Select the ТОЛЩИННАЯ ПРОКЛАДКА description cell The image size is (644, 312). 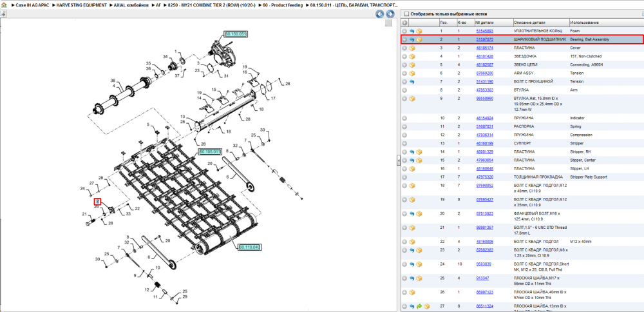[538, 177]
